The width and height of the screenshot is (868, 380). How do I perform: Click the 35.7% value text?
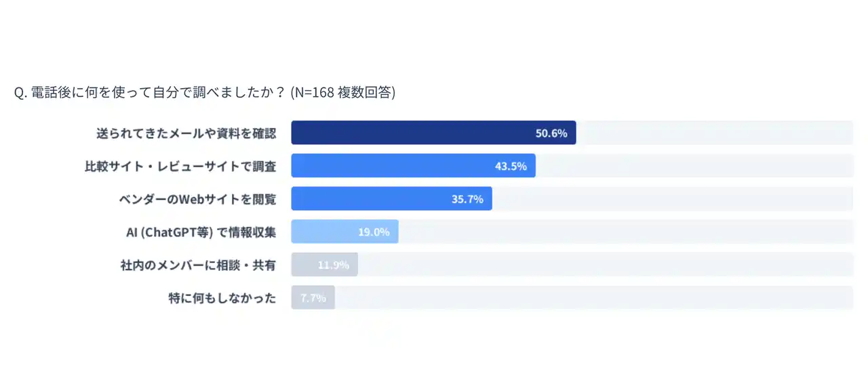[x=467, y=199]
